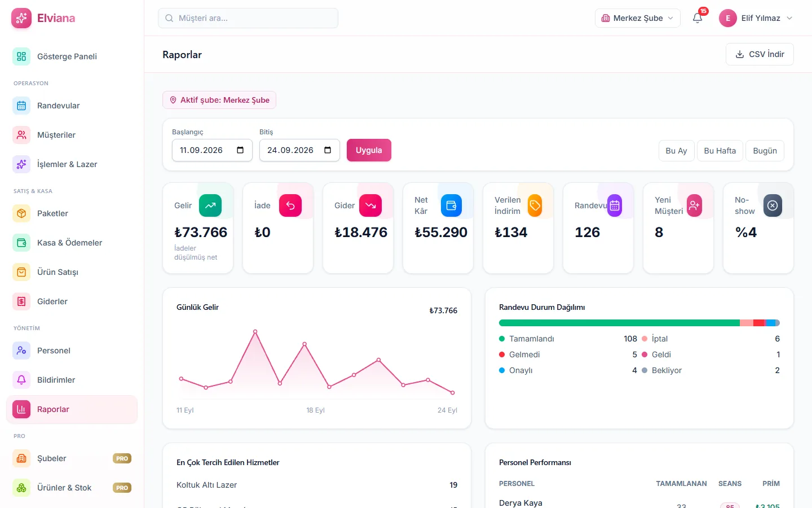812x508 pixels.
Task: Click the Şubeler building icon
Action: coord(21,458)
